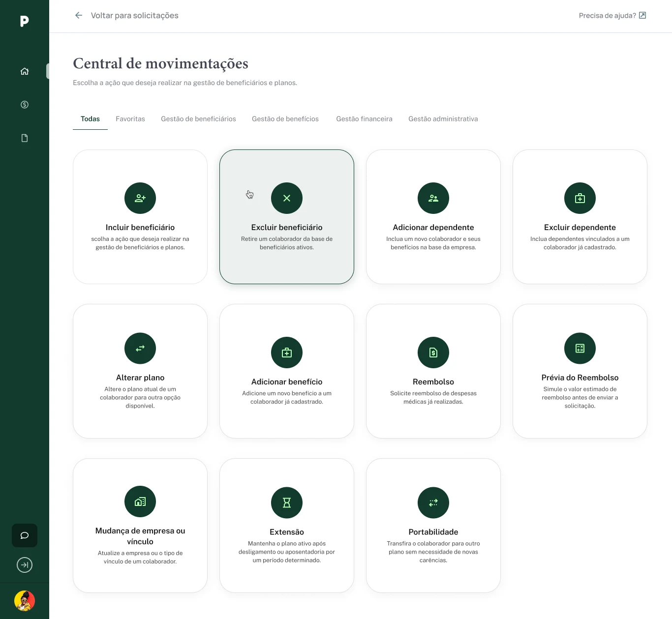The width and height of the screenshot is (672, 619).
Task: Open the chat bubble button
Action: pyautogui.click(x=25, y=535)
